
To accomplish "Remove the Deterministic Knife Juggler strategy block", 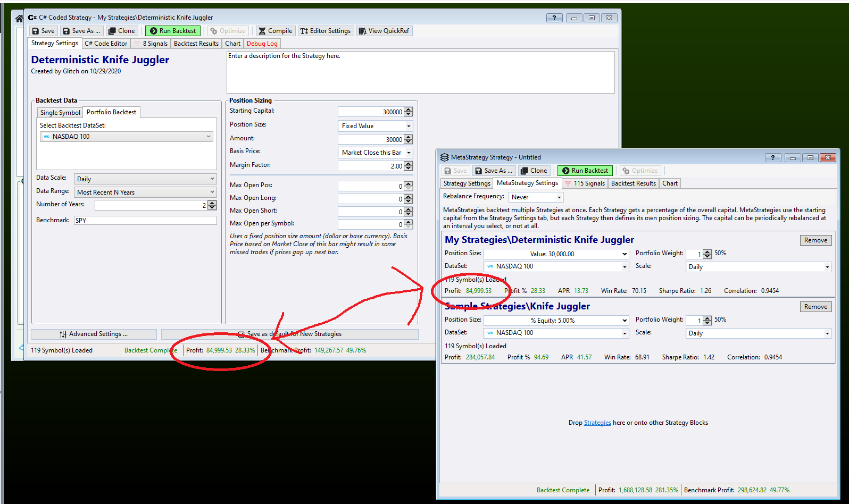I will (815, 240).
